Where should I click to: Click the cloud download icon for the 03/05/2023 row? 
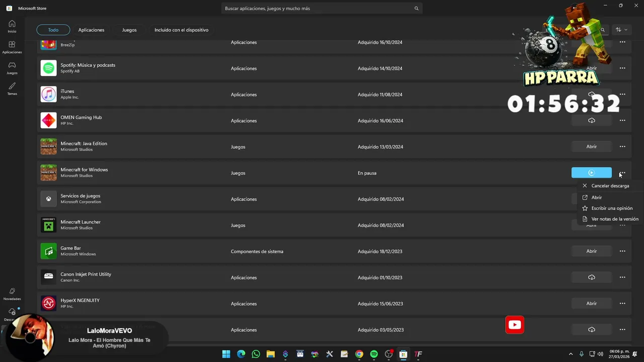pos(592,330)
